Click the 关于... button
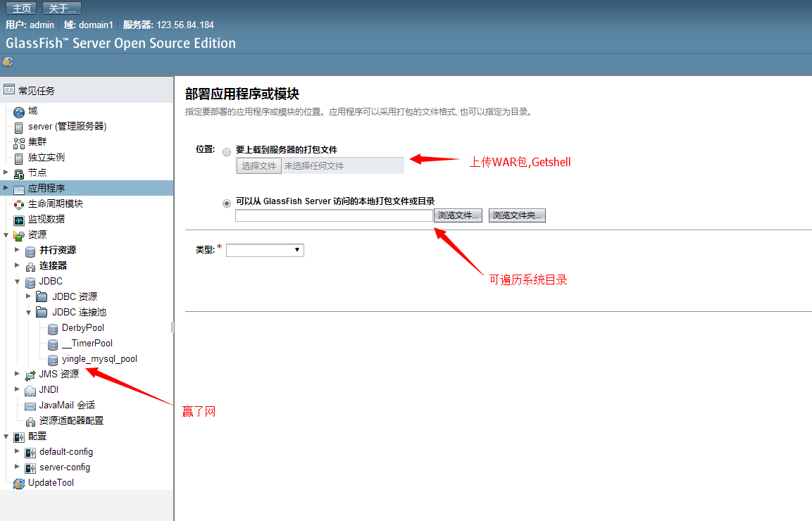 62,8
